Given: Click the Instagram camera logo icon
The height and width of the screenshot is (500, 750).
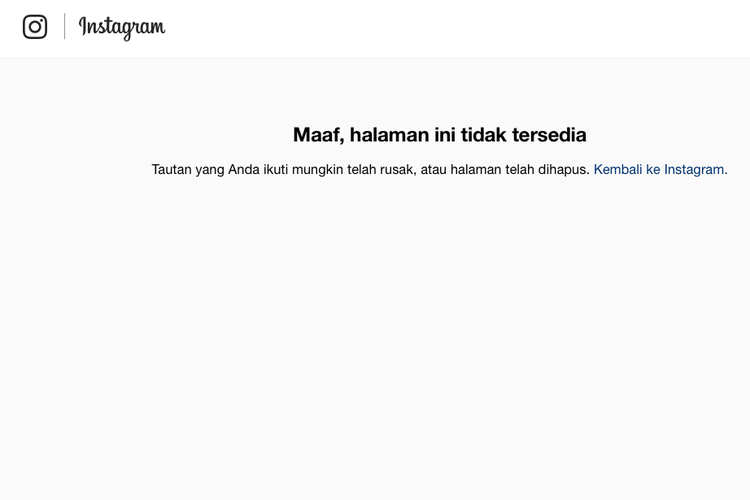Looking at the screenshot, I should pyautogui.click(x=35, y=27).
